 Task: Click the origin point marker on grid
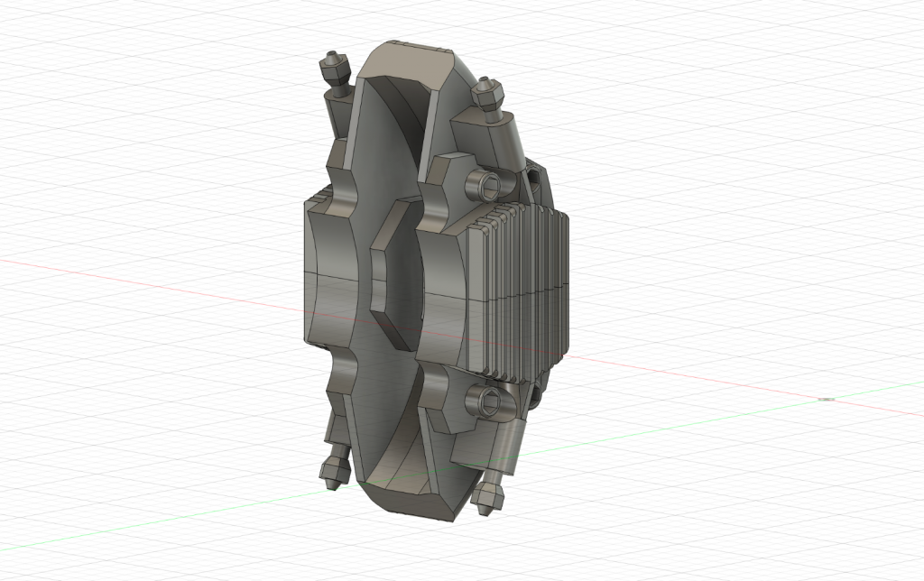[826, 398]
